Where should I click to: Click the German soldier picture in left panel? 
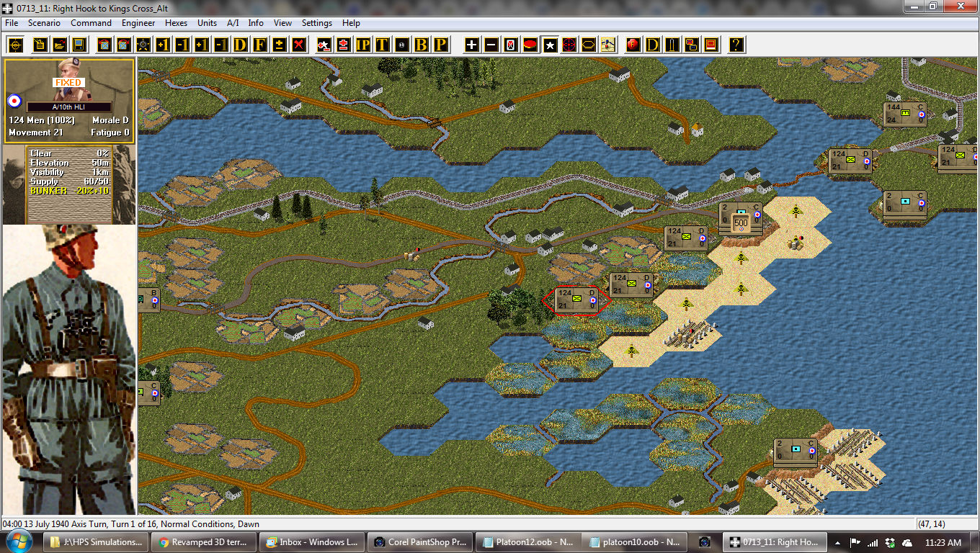tap(69, 369)
